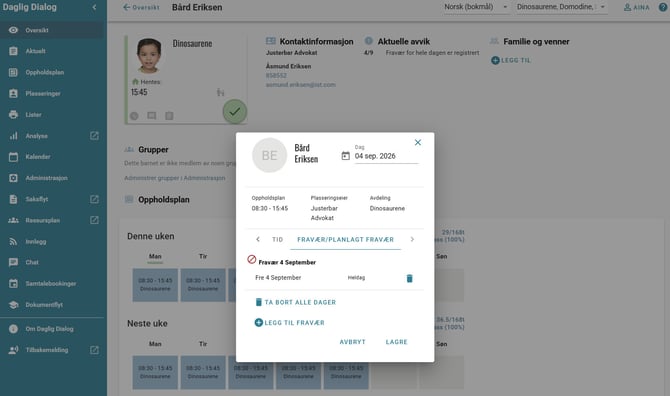
Task: Close the absence dialog
Action: pos(418,143)
